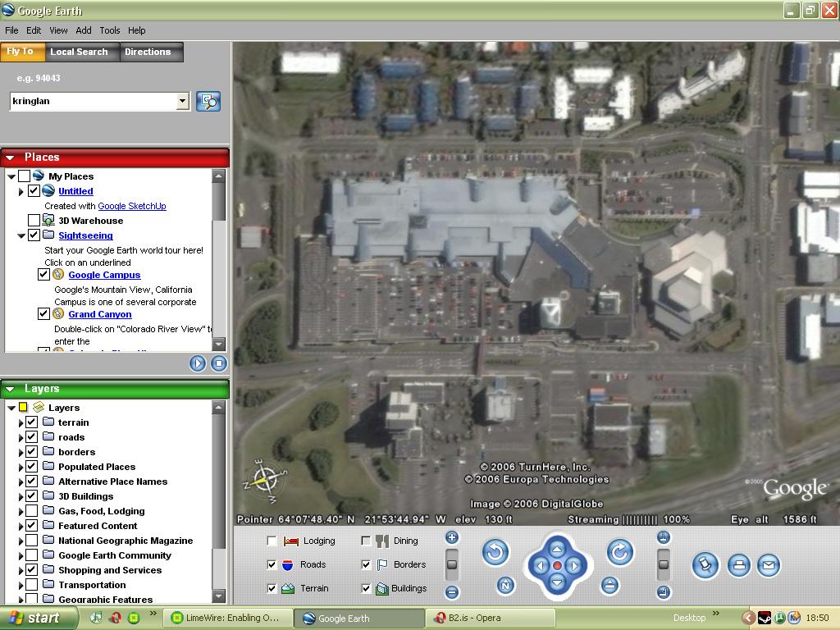Click the zoom slider handle
The width and height of the screenshot is (840, 630).
point(452,564)
